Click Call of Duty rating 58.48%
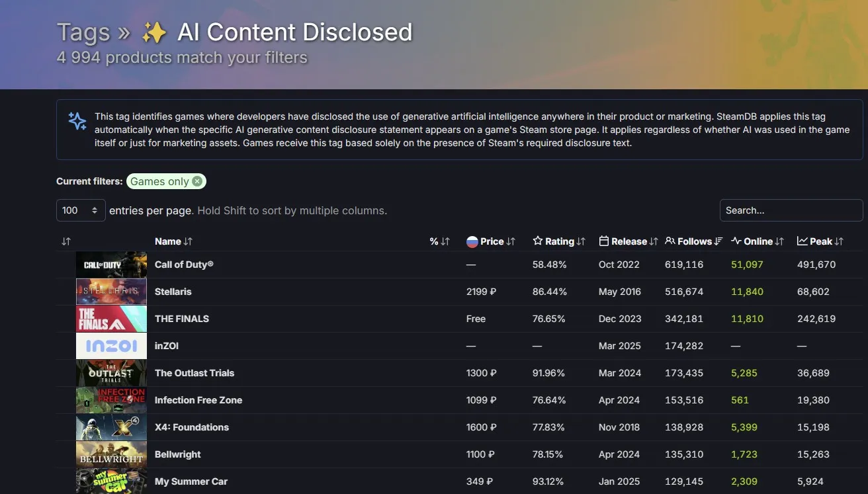The width and height of the screenshot is (868, 494). click(549, 265)
